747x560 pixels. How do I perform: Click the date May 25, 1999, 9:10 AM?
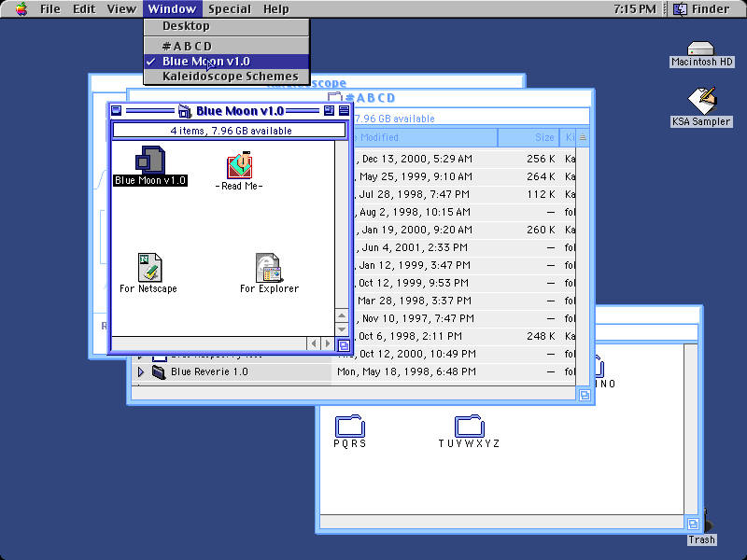(416, 176)
